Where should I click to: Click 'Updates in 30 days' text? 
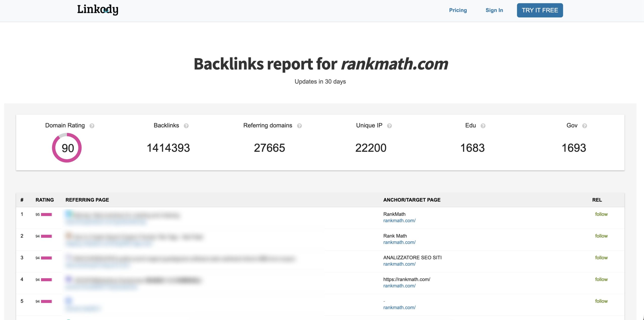click(x=320, y=82)
